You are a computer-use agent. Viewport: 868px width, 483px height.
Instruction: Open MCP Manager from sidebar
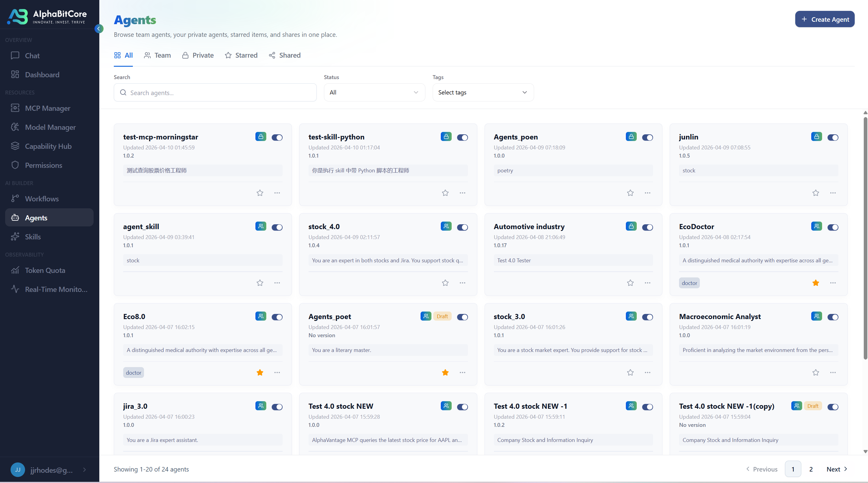[47, 108]
